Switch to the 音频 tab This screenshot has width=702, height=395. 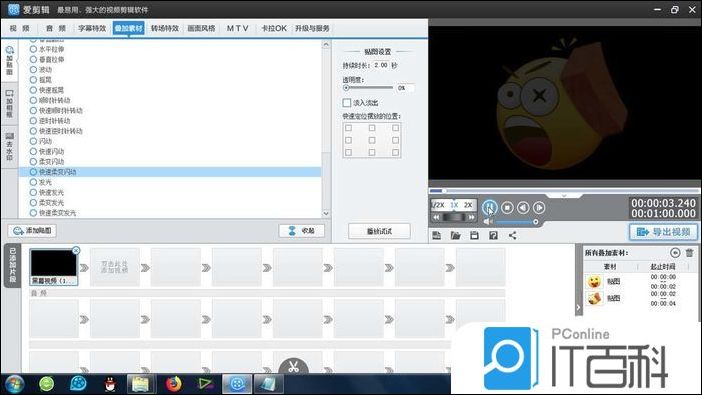point(56,28)
